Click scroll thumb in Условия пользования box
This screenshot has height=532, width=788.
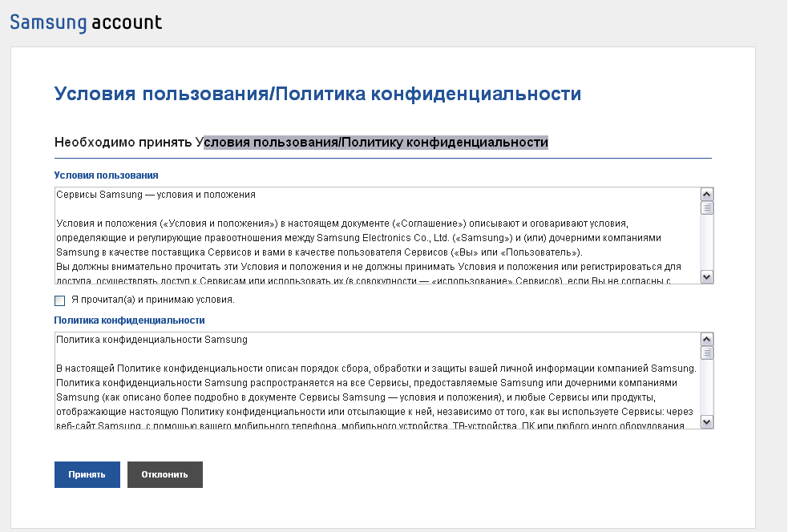coord(706,208)
